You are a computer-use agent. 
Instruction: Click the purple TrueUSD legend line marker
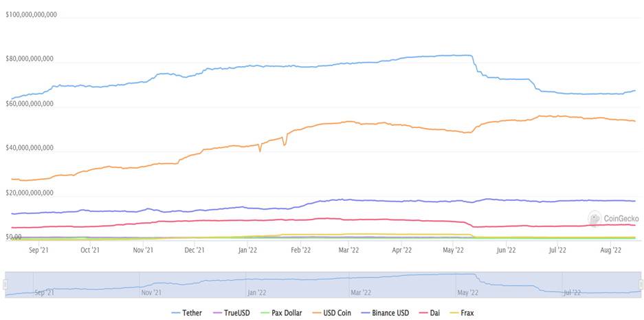coord(219,313)
